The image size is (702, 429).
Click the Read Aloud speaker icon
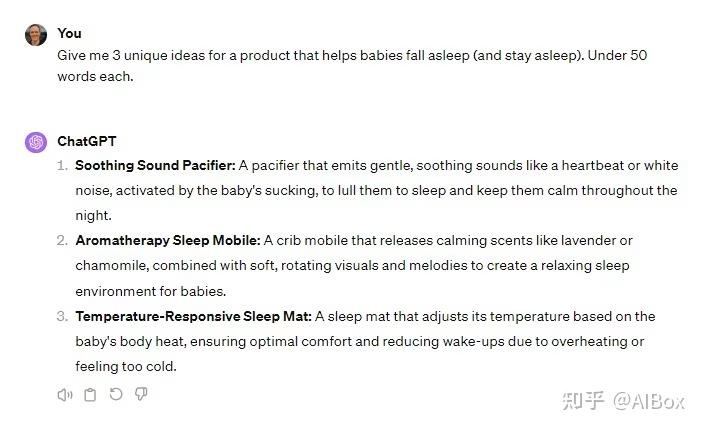65,395
